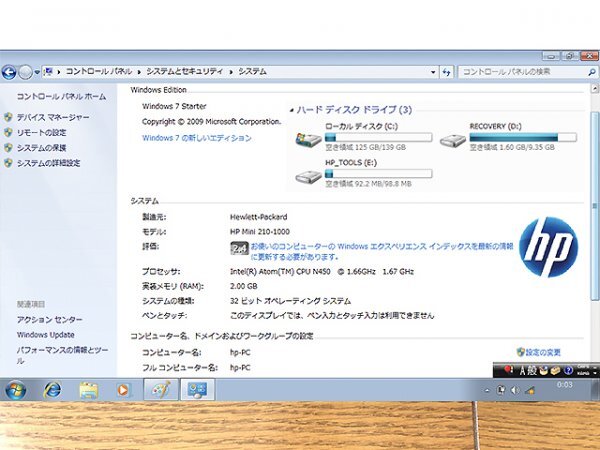The image size is (600, 450).
Task: Click the HP Mini 210-1000 model text
Action: [260, 232]
